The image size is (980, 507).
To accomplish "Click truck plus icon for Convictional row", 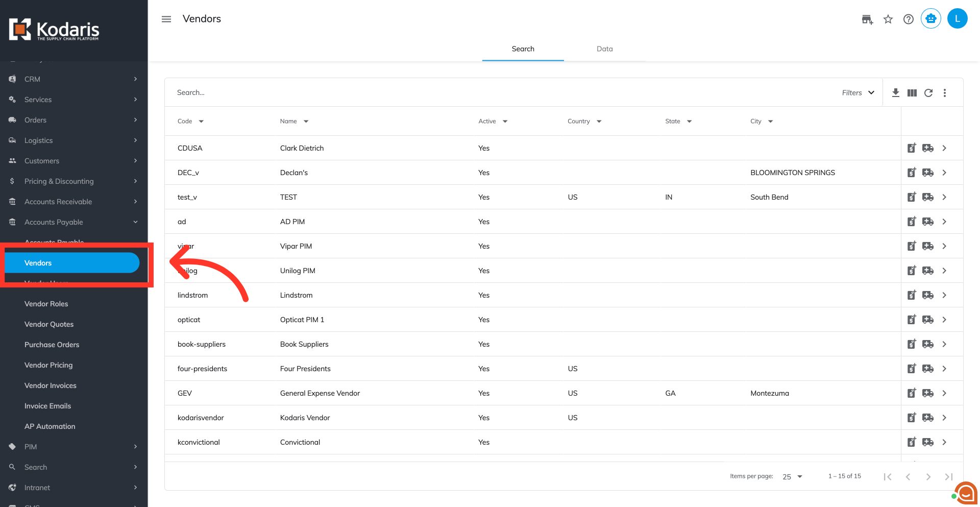I will 928,442.
